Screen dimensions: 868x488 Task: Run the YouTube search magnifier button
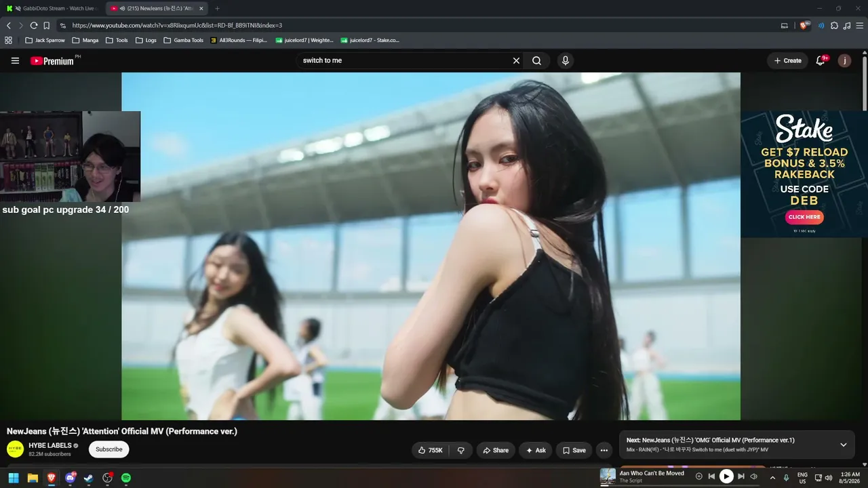tap(536, 61)
